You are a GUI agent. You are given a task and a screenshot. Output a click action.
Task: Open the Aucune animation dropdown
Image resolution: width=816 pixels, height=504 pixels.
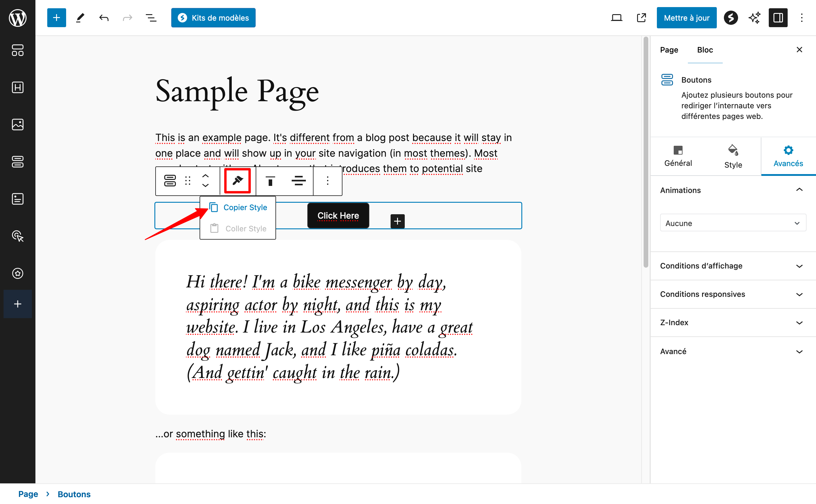(733, 223)
